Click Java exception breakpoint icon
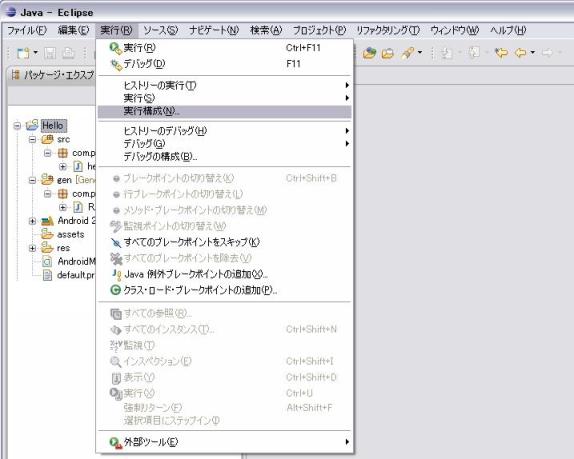The image size is (574, 459). pos(116,275)
